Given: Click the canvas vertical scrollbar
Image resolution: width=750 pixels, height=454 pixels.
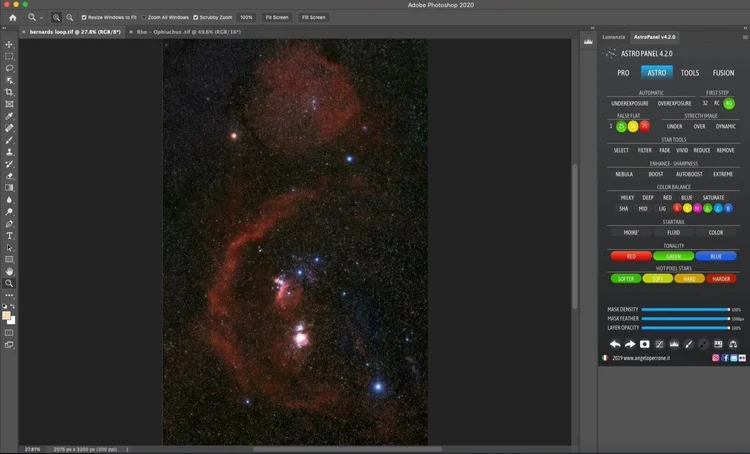Looking at the screenshot, I should tap(574, 237).
